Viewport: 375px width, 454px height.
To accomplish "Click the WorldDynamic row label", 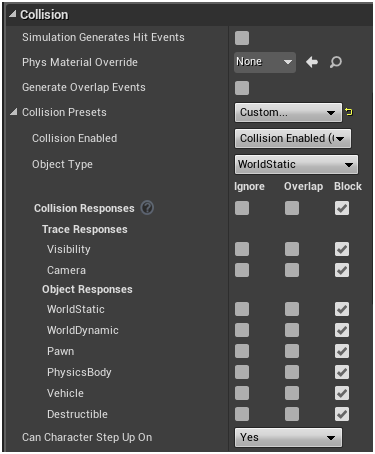I will [83, 330].
